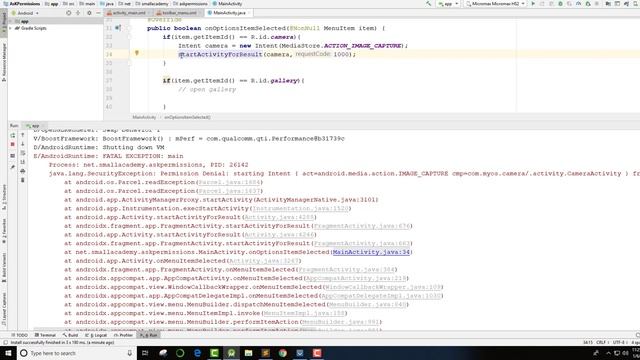Click the UTF-8 encoding in status bar

(x=618, y=342)
